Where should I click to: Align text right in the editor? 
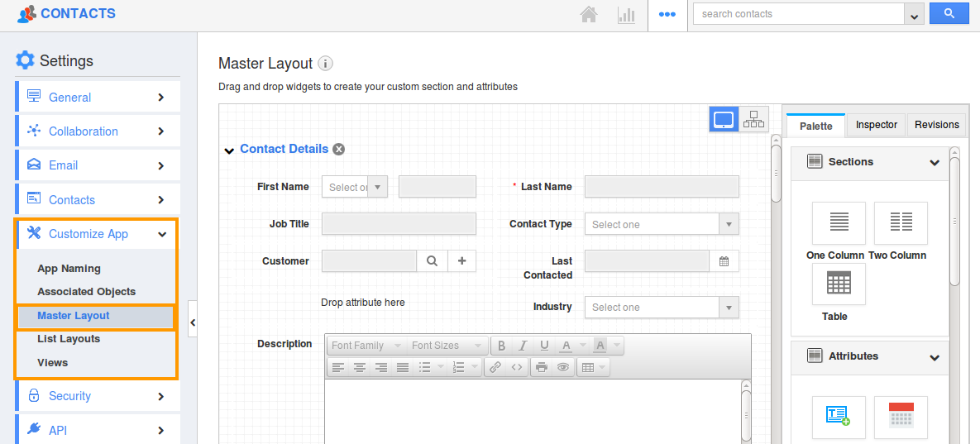[381, 368]
